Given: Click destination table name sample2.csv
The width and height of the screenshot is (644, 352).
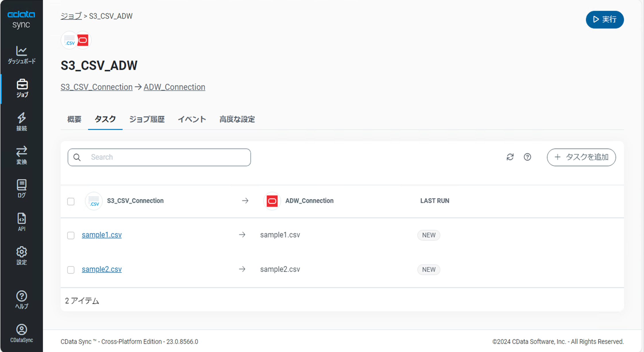Looking at the screenshot, I should [x=280, y=269].
